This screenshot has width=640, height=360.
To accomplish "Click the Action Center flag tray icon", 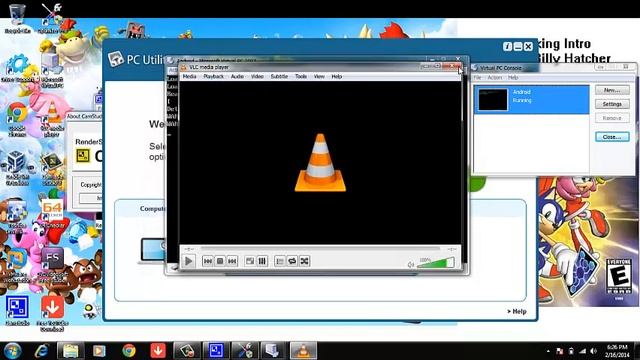I will [560, 351].
